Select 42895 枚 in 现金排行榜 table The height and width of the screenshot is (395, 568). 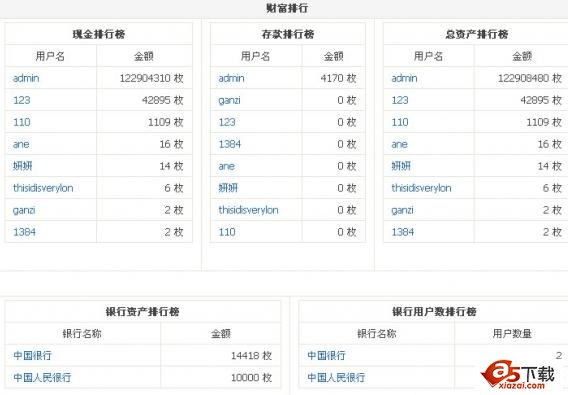[163, 100]
